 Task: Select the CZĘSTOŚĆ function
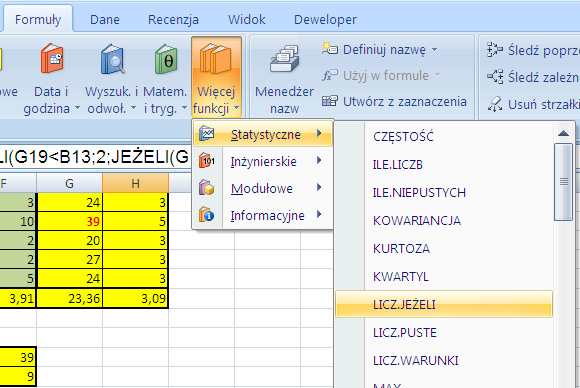click(444, 136)
